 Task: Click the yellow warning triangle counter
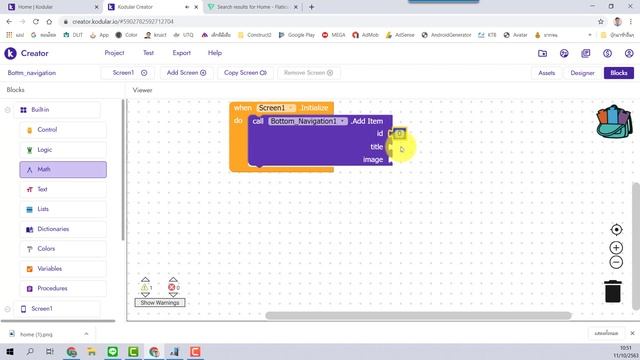coord(144,287)
